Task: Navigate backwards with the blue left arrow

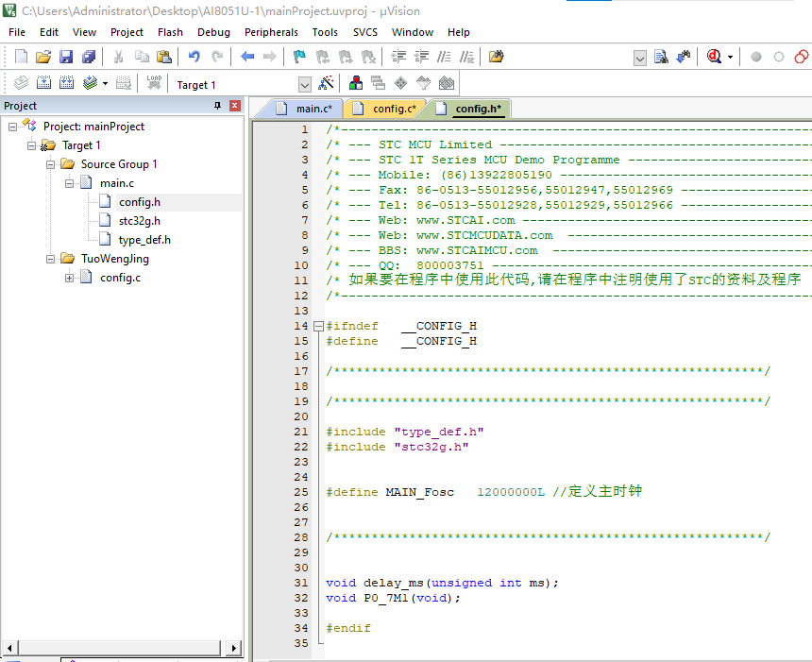Action: point(247,57)
